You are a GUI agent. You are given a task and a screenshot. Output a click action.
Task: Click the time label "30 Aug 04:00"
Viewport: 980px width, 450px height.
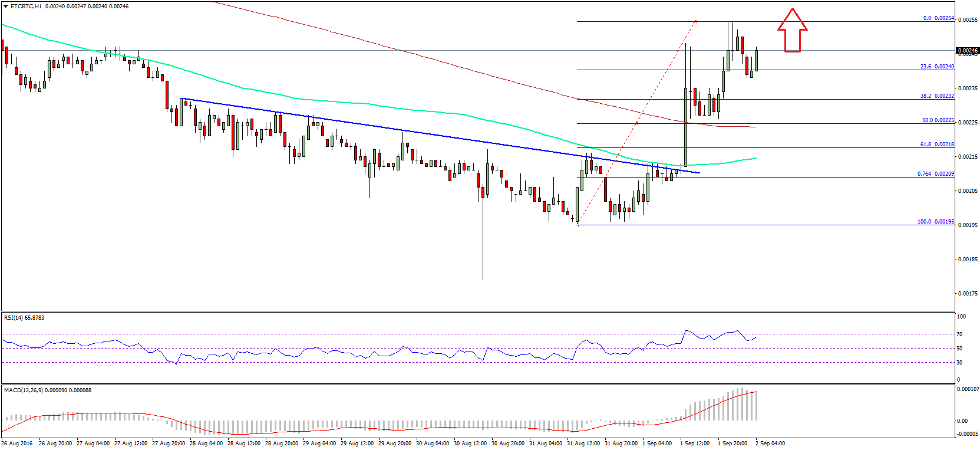click(433, 444)
